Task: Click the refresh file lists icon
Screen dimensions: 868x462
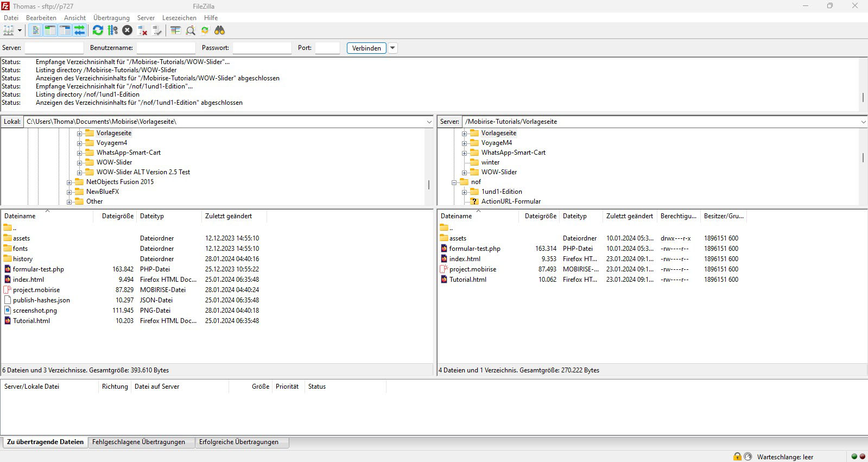Action: coord(98,30)
